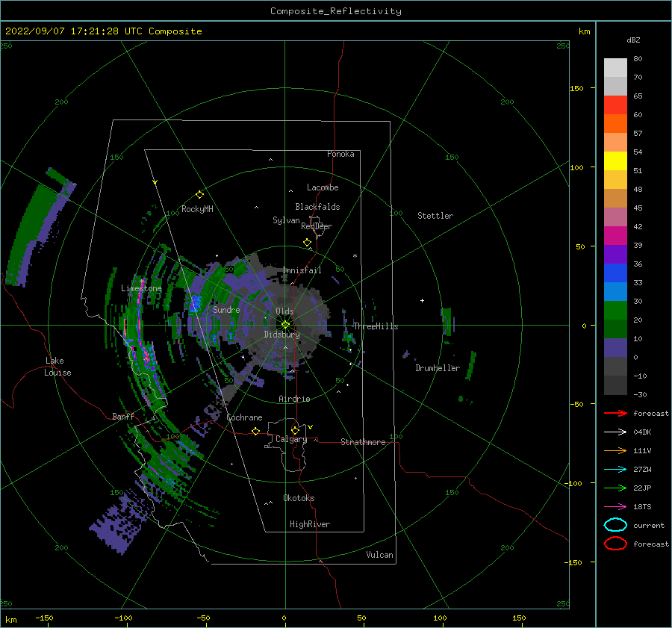Click the white plus marker north of Drumheller
This screenshot has width=672, height=628.
tap(422, 300)
